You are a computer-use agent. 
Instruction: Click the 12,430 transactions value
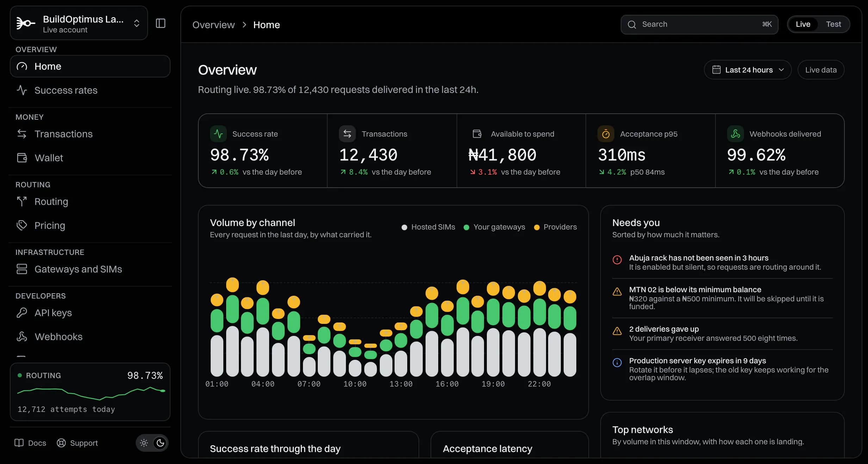368,155
